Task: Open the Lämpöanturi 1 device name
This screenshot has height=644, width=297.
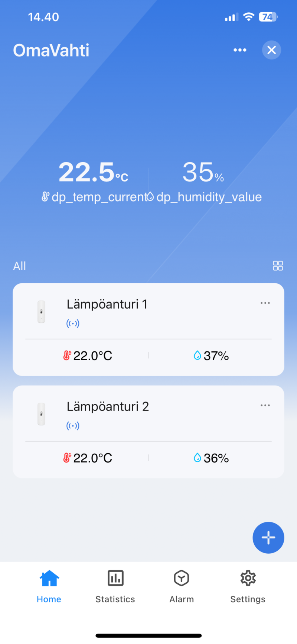Action: click(107, 305)
